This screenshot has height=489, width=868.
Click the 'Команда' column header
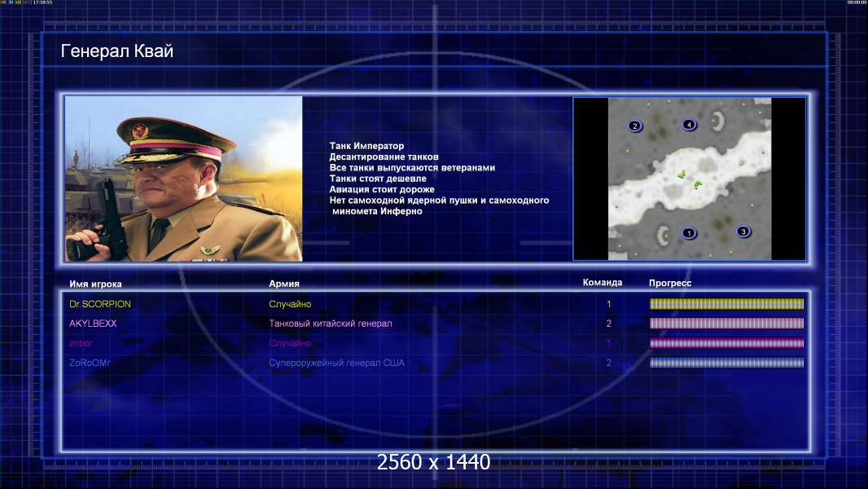(603, 283)
